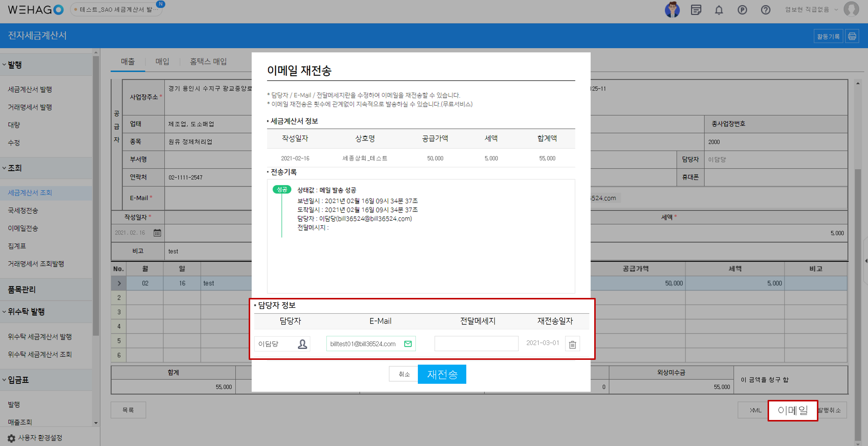Select 이메일전송 in the sidebar
The height and width of the screenshot is (446, 868).
23,228
